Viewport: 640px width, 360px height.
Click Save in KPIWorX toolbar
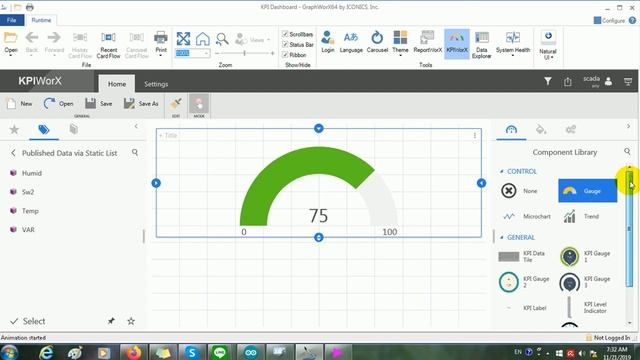[98, 104]
